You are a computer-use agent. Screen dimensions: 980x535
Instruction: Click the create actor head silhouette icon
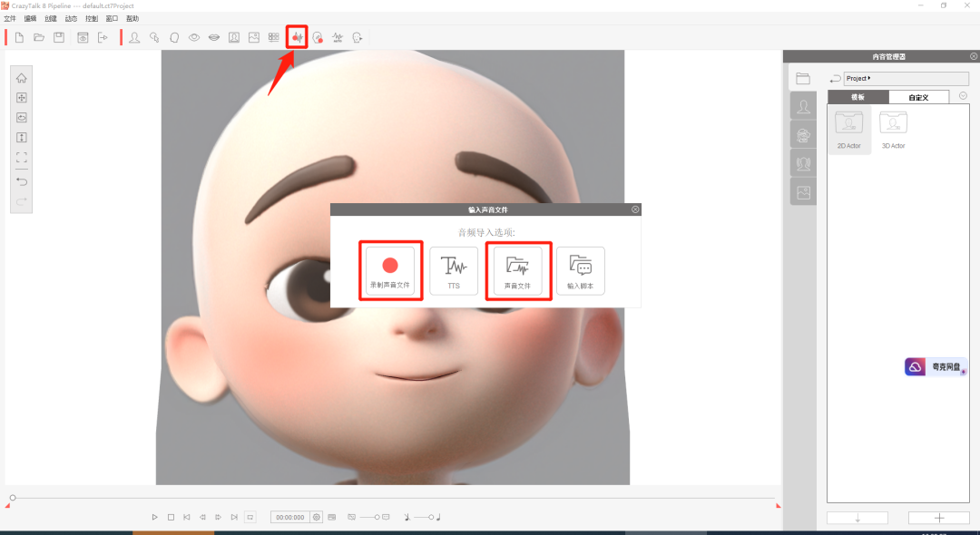(x=134, y=37)
